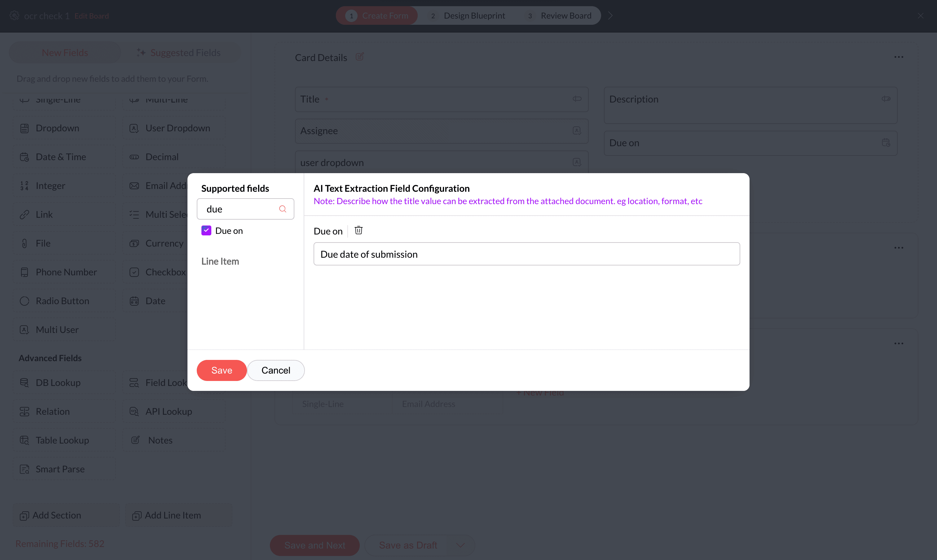The height and width of the screenshot is (560, 937).
Task: Select Line Item in supported fields
Action: [x=220, y=261]
